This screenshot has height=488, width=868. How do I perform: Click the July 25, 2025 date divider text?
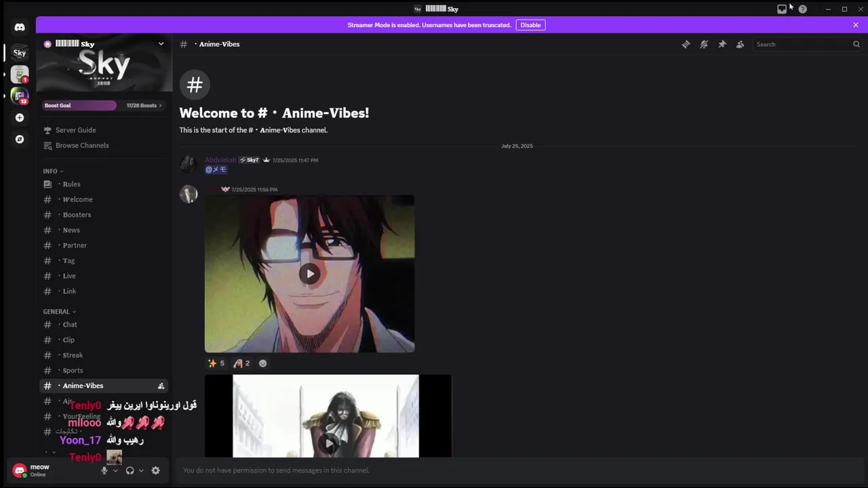tap(517, 146)
